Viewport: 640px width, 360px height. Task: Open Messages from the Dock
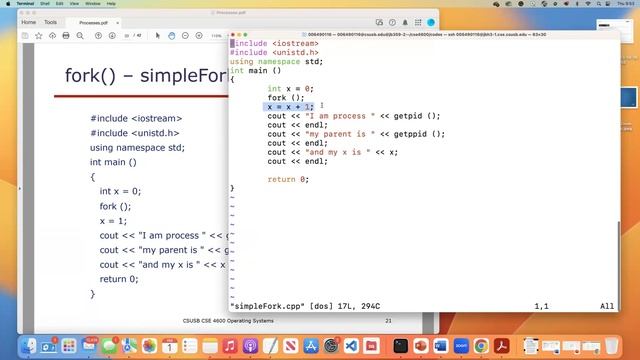click(109, 346)
